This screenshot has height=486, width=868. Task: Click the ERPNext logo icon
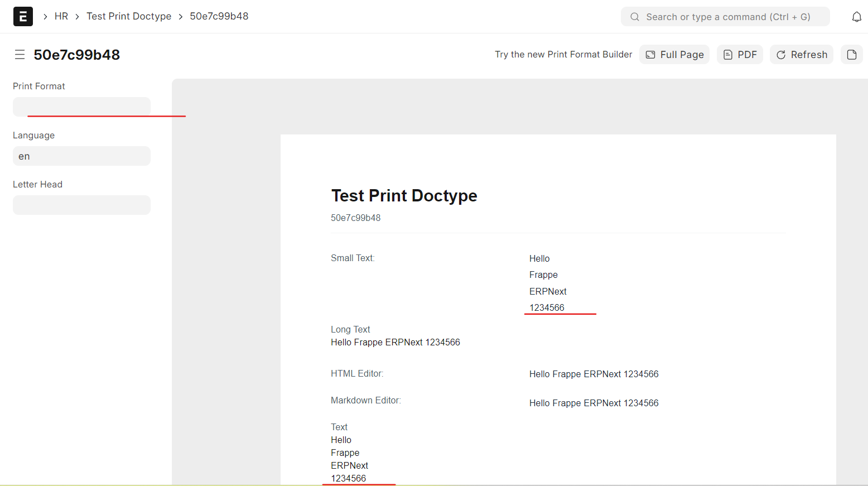pos(23,16)
